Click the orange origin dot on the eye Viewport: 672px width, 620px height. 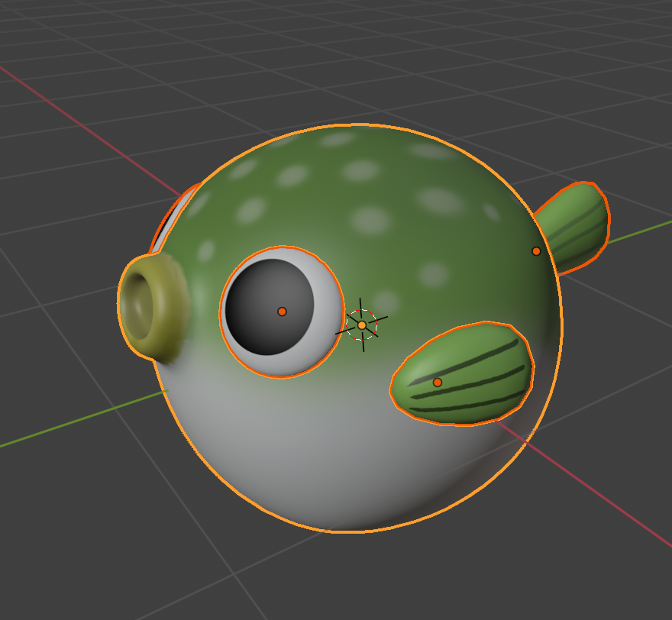pyautogui.click(x=282, y=312)
